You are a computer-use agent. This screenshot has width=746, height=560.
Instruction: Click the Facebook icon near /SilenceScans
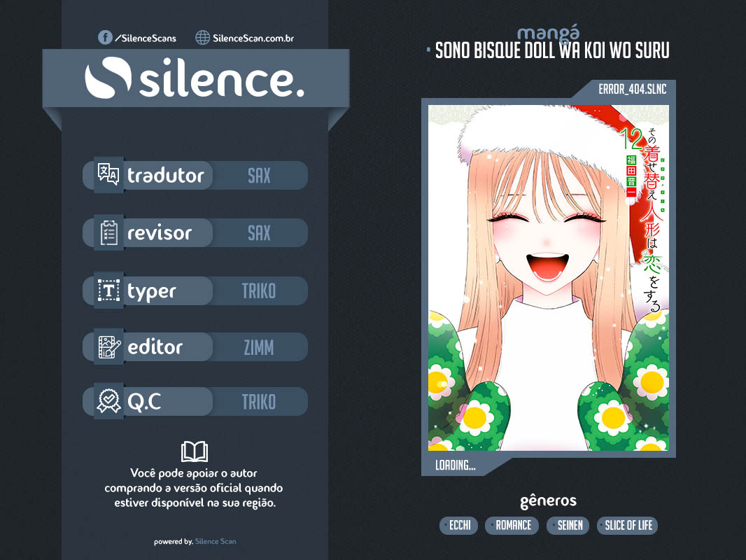(105, 38)
